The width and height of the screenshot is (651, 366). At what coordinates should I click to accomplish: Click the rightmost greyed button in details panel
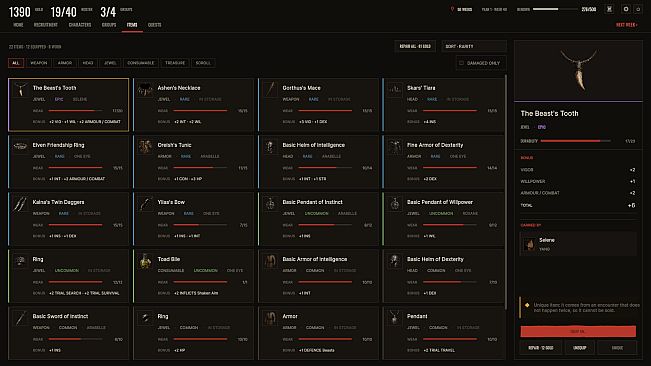click(x=617, y=348)
